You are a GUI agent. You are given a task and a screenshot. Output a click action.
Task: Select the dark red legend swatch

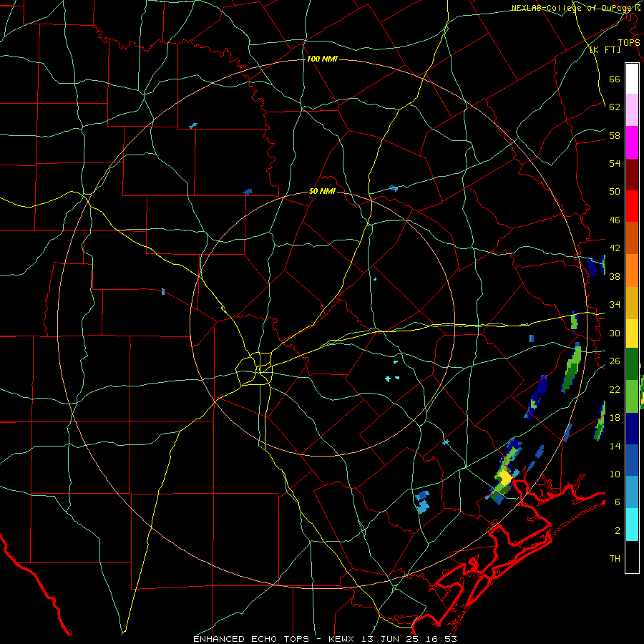tap(632, 174)
